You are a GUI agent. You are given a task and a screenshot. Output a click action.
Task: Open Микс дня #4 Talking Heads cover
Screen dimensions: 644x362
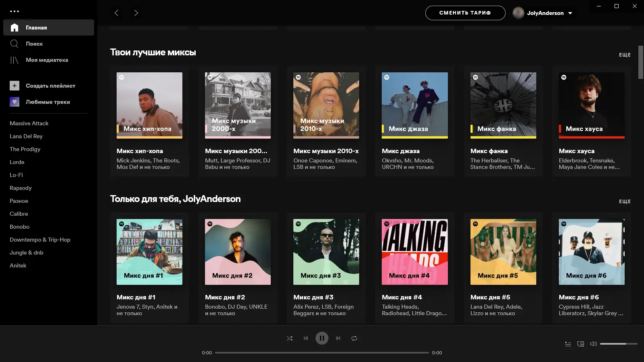[415, 252]
